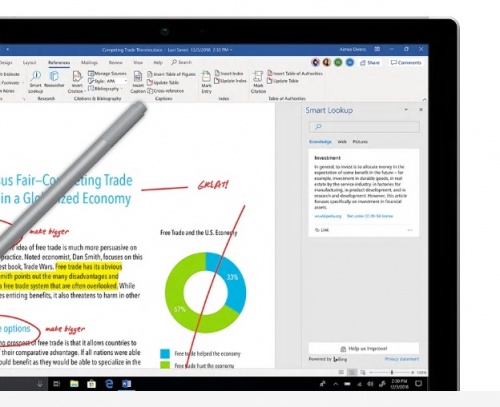The width and height of the screenshot is (500, 407).
Task: Click the Search magnifier in the ribbon
Action: coord(174,62)
